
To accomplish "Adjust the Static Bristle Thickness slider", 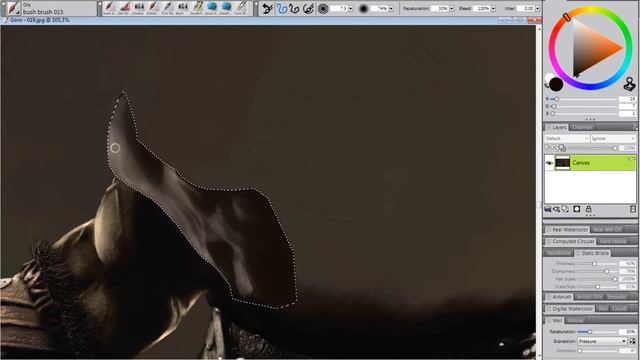I will [x=597, y=264].
